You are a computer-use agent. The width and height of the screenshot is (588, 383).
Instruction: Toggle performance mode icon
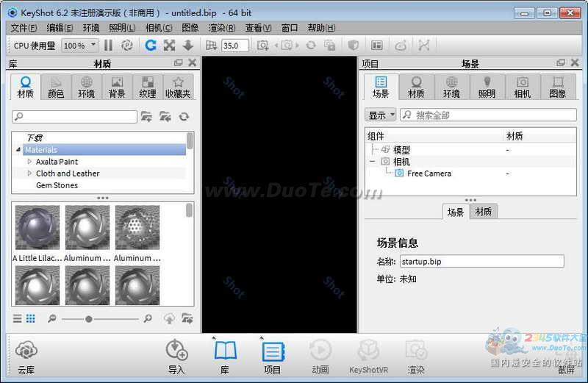(127, 46)
